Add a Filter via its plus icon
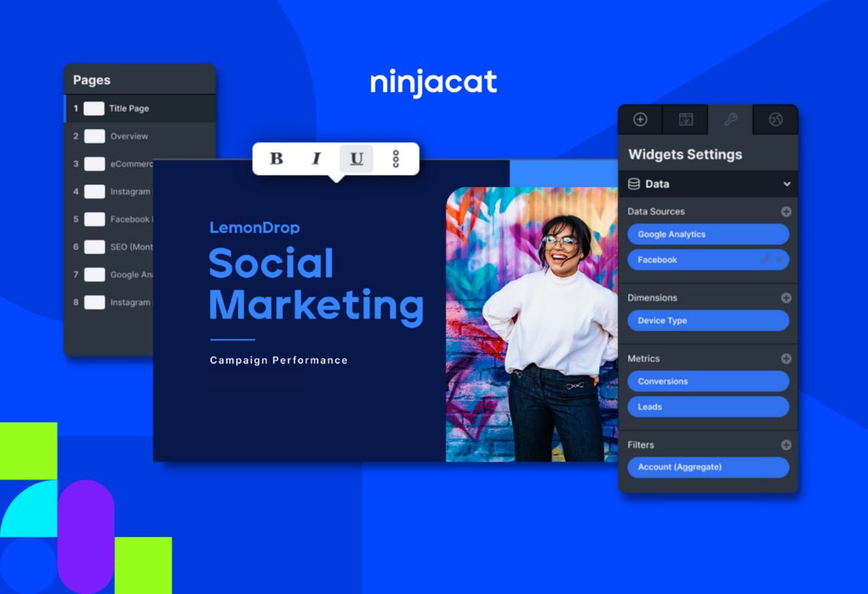 tap(786, 444)
